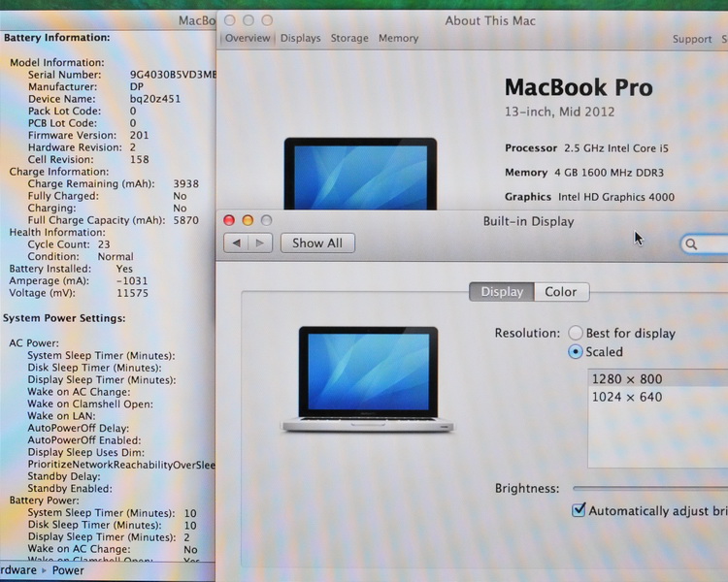The height and width of the screenshot is (582, 728).
Task: Click the Support link in About This Mac
Action: (x=692, y=39)
